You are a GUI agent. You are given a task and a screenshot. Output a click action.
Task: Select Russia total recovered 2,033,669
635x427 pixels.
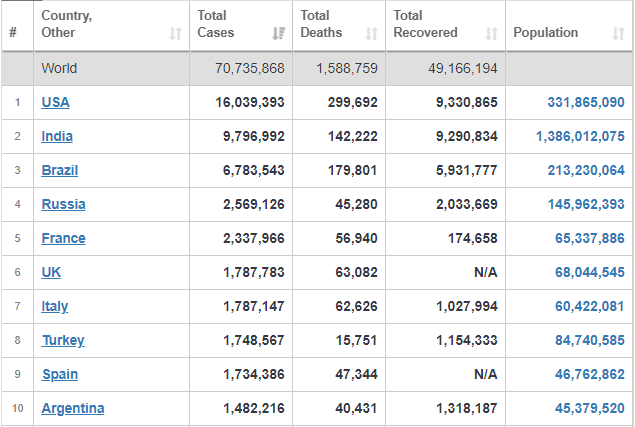467,204
